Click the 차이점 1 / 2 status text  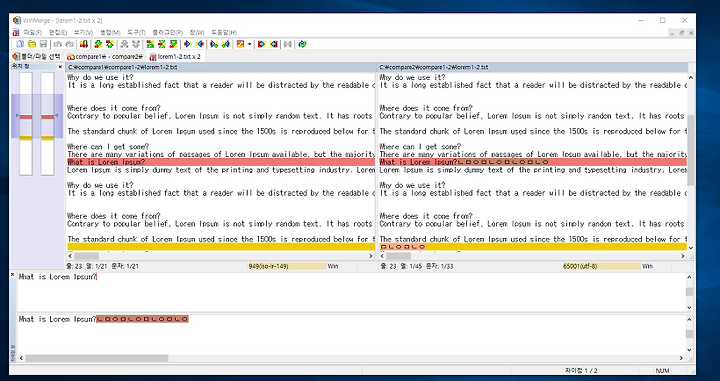coord(581,370)
